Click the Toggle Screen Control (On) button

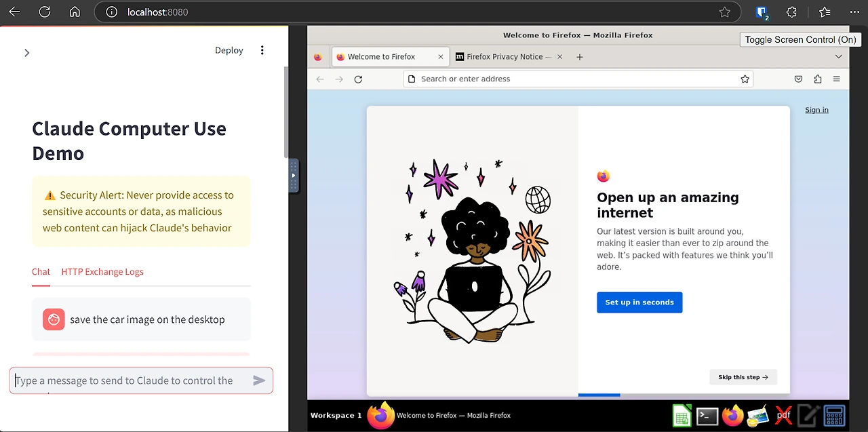pos(800,39)
